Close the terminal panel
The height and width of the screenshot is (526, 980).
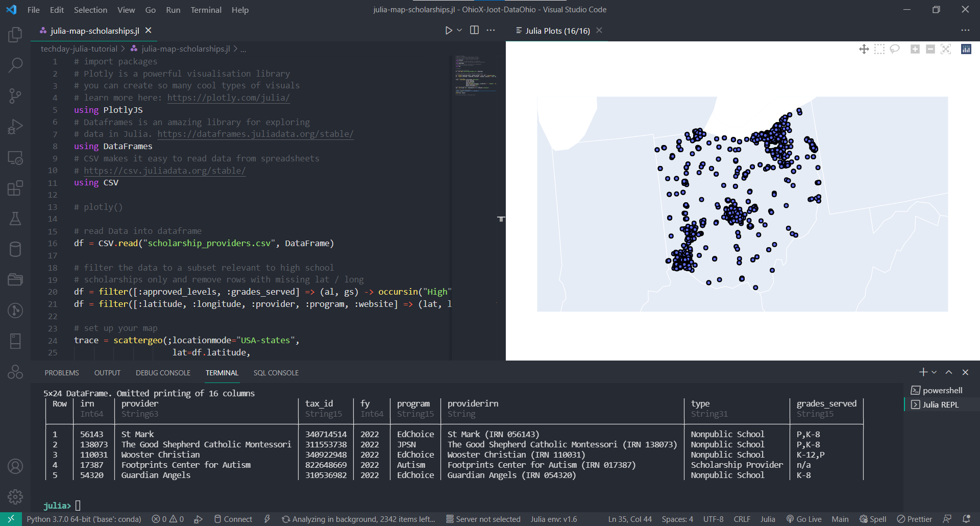point(965,372)
